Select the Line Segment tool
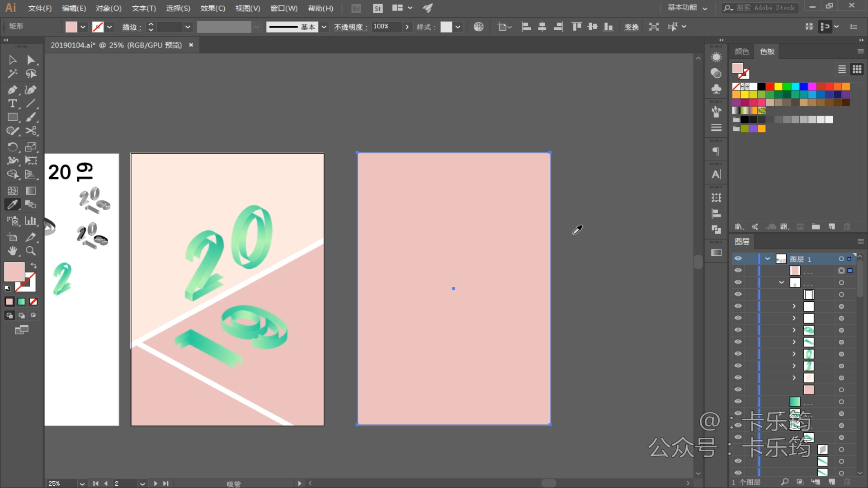This screenshot has height=488, width=868. (31, 103)
